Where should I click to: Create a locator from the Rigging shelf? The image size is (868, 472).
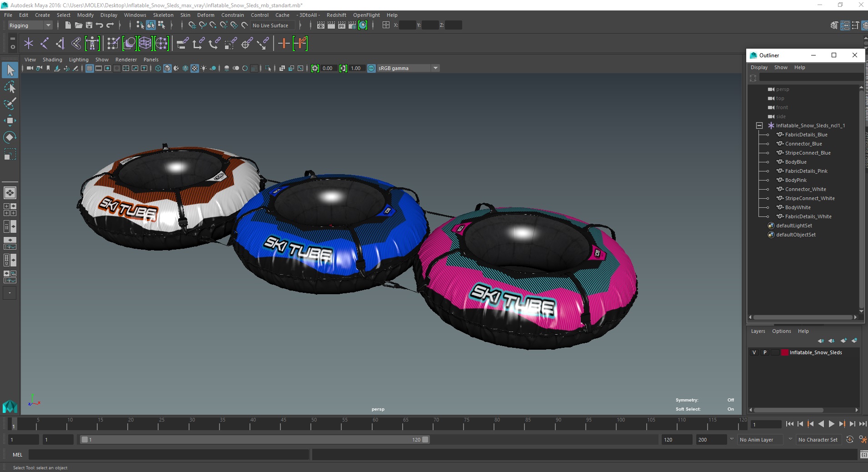click(29, 44)
